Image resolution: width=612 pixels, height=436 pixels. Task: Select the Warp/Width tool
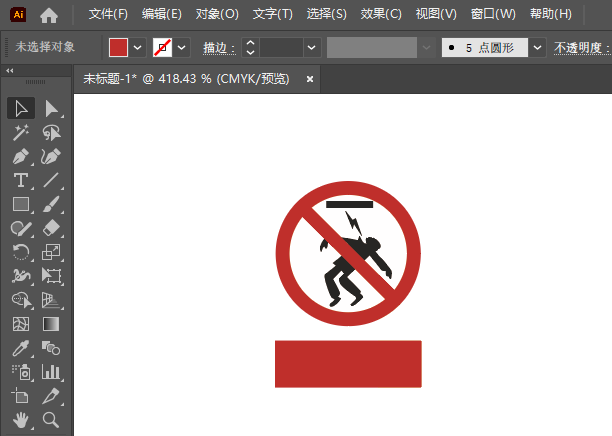(21, 276)
